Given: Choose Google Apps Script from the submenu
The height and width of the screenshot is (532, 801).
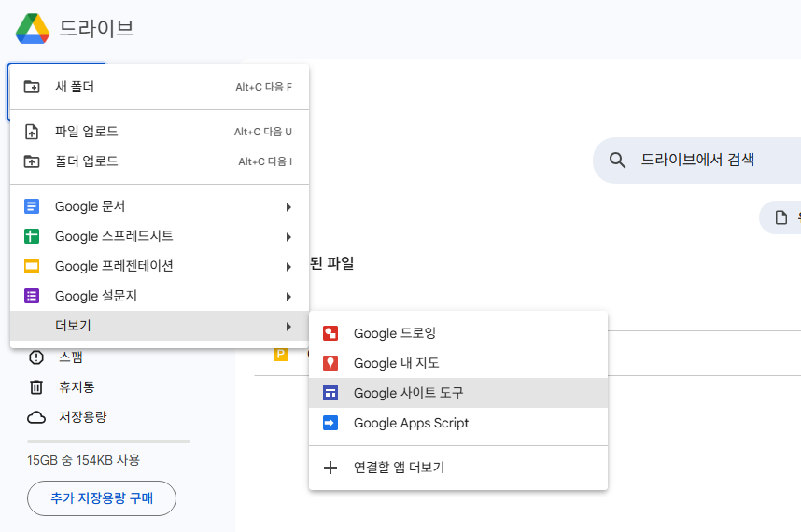Looking at the screenshot, I should click(x=458, y=423).
